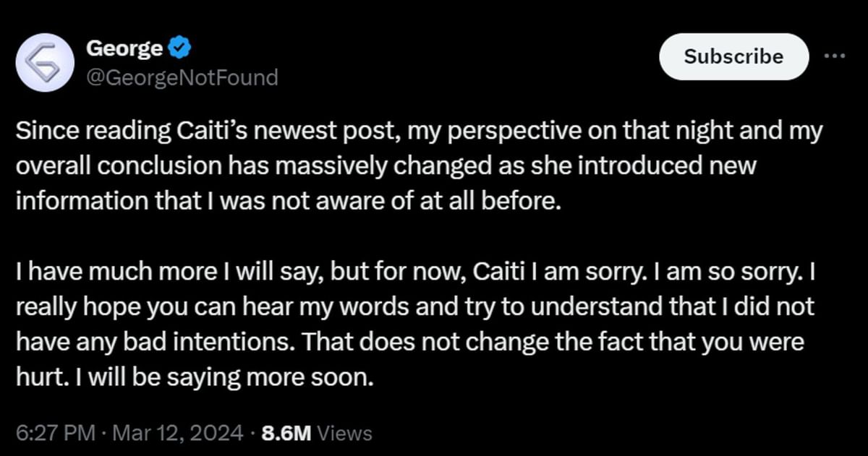
Task: Subscribe to George's content
Action: coord(733,57)
